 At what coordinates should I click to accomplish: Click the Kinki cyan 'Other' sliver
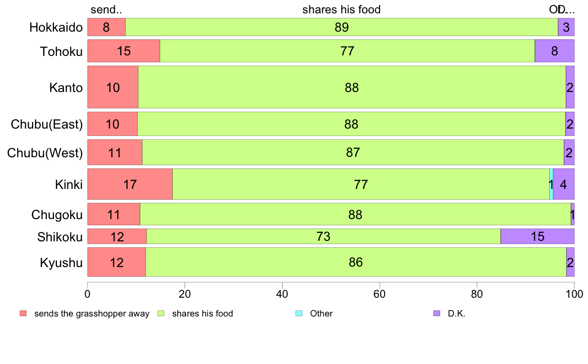pyautogui.click(x=551, y=184)
